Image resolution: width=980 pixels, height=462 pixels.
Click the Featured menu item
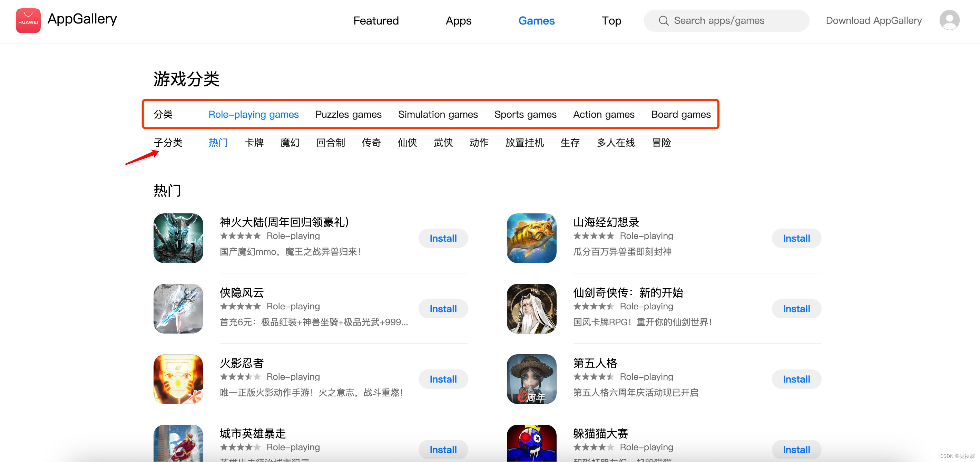coord(375,21)
